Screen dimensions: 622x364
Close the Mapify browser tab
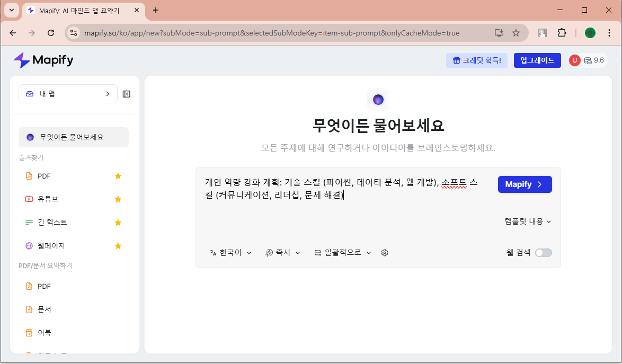[137, 10]
